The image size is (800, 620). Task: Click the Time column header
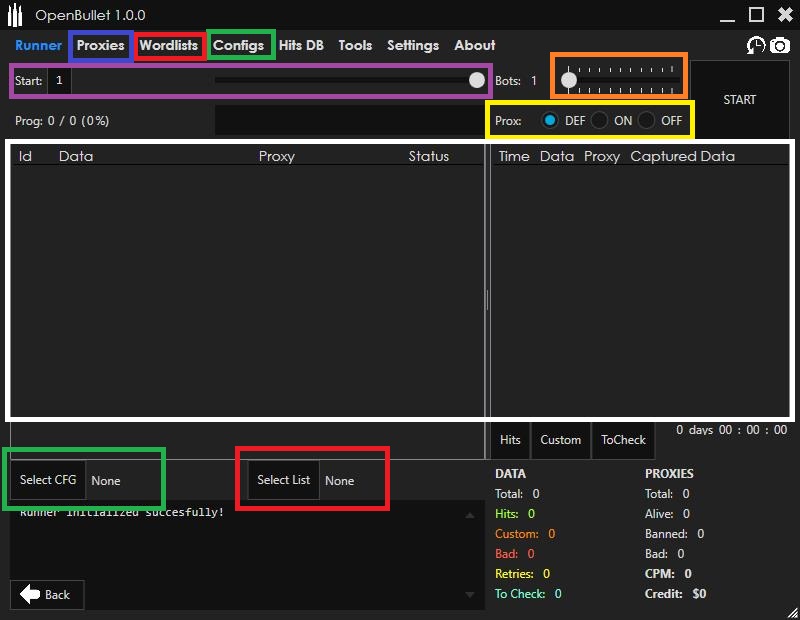click(514, 156)
